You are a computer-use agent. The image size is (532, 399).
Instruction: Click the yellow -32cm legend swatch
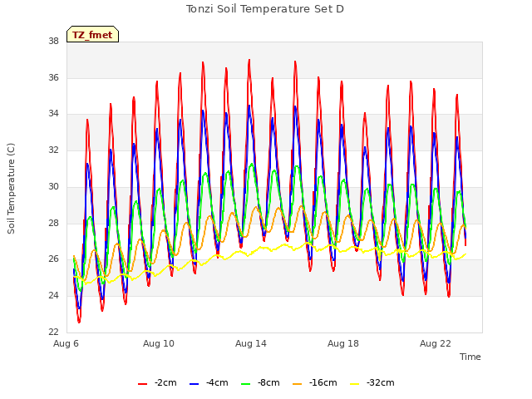pos(355,384)
